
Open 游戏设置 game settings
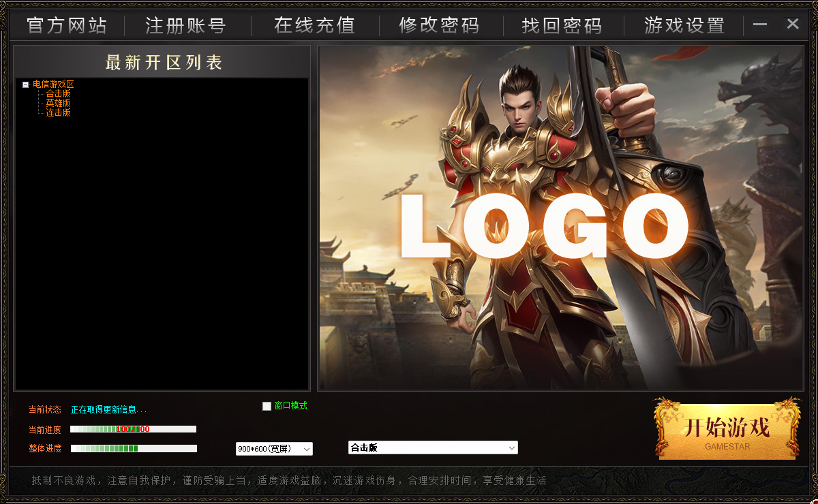[685, 26]
